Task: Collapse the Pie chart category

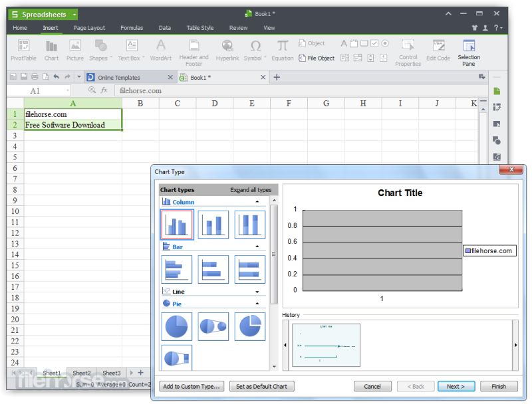Action: click(257, 304)
